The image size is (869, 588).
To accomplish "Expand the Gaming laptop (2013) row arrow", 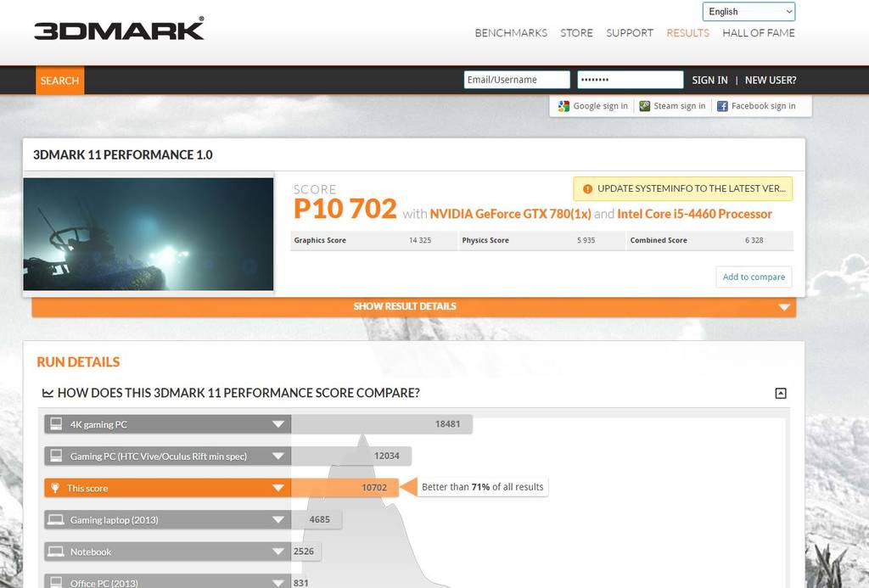I will point(278,520).
